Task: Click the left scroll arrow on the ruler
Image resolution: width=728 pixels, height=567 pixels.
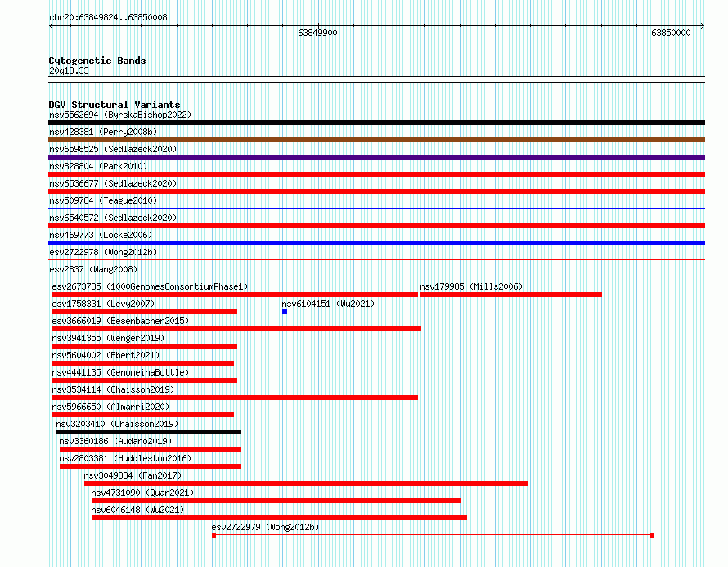Action: point(51,26)
